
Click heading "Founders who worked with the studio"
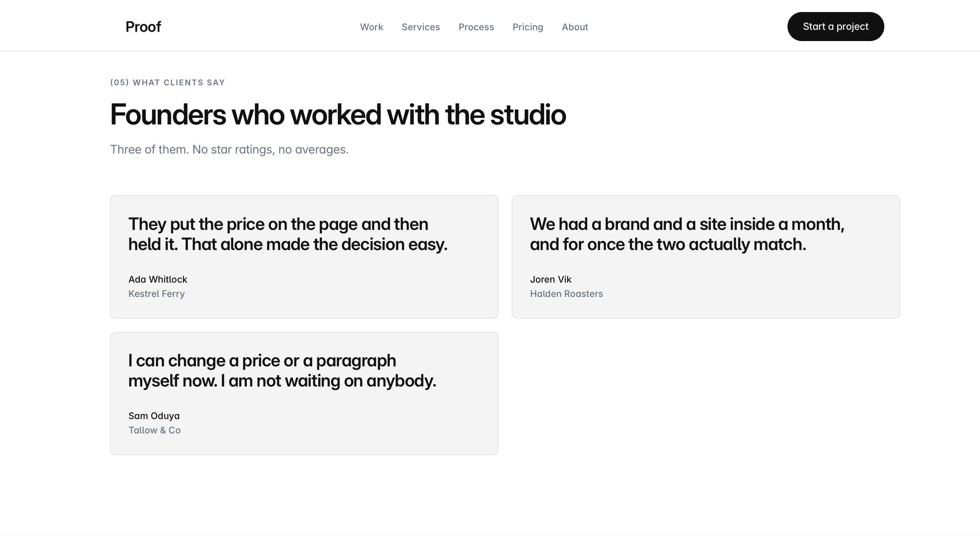coord(338,115)
